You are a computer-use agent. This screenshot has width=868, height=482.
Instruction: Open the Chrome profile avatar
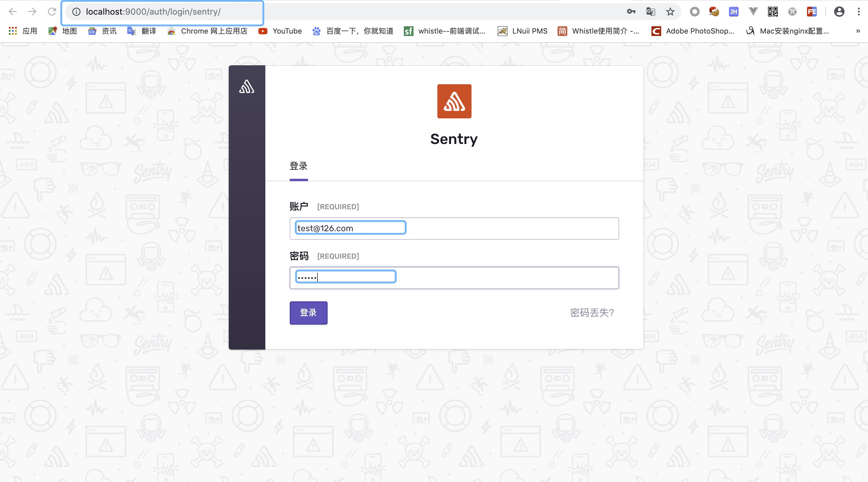pos(839,12)
